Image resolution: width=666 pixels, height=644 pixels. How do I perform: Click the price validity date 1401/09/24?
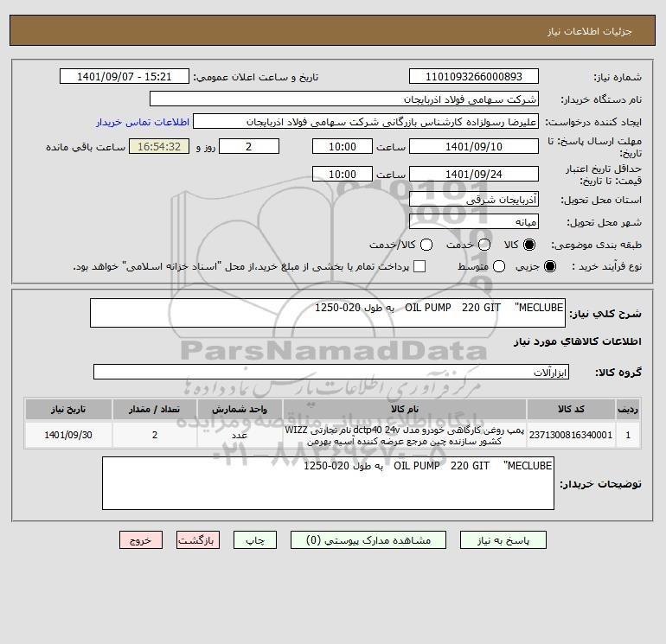(x=474, y=174)
